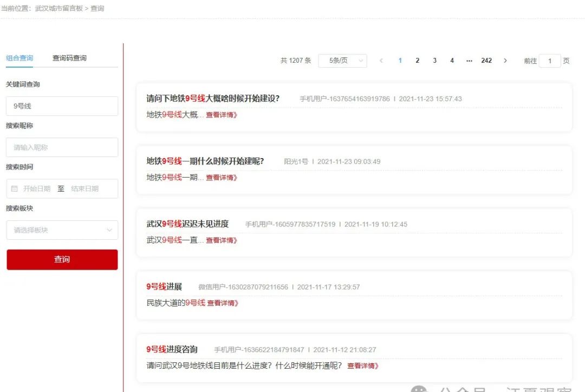Screen dimensions: 585x392
Task: Click the keyword field containing 9号线
Action: pyautogui.click(x=62, y=106)
